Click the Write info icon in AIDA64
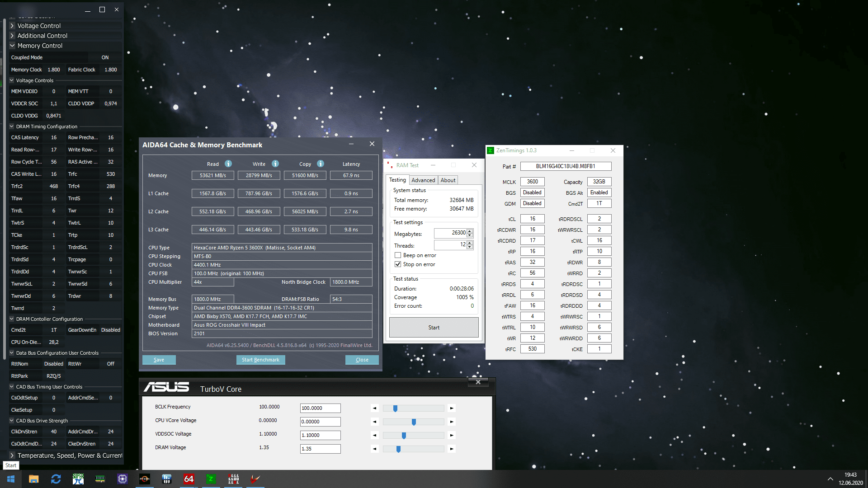868x488 pixels. pyautogui.click(x=275, y=164)
